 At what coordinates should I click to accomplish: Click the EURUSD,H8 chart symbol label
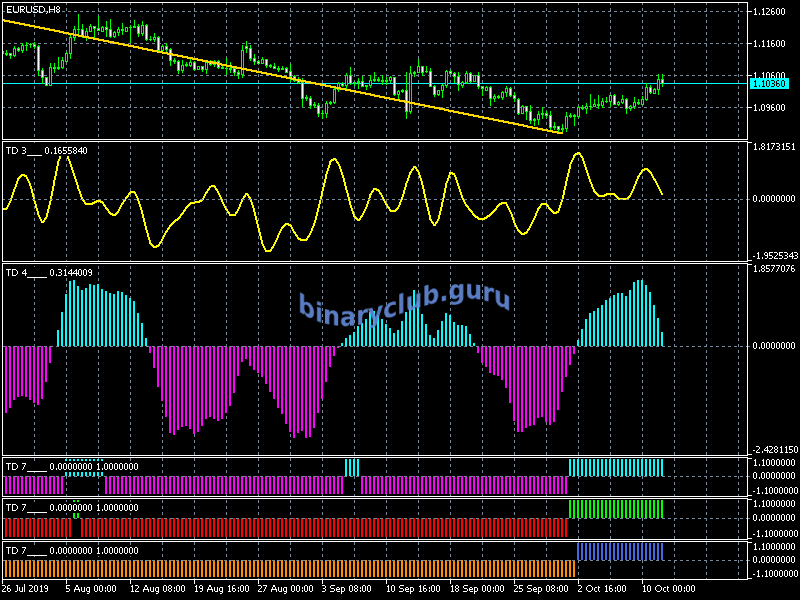[x=32, y=9]
